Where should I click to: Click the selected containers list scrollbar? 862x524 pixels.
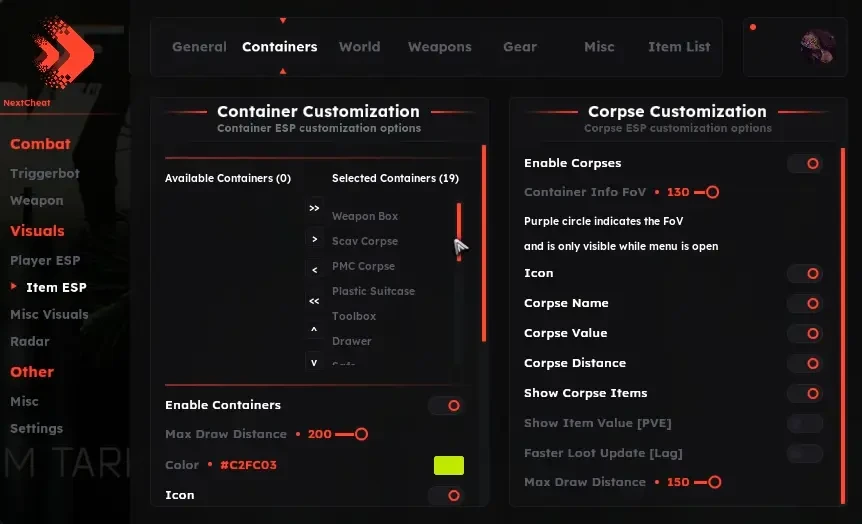tap(458, 231)
